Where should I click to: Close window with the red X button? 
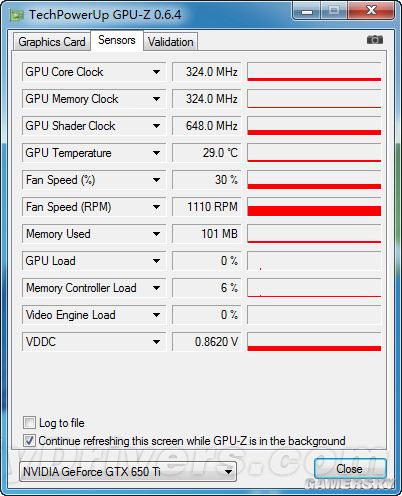(x=371, y=11)
